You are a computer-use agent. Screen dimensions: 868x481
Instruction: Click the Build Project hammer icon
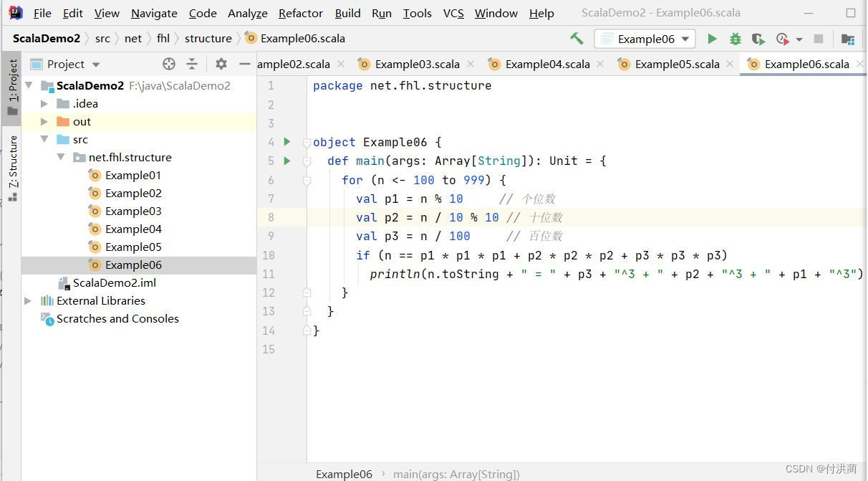coord(577,39)
